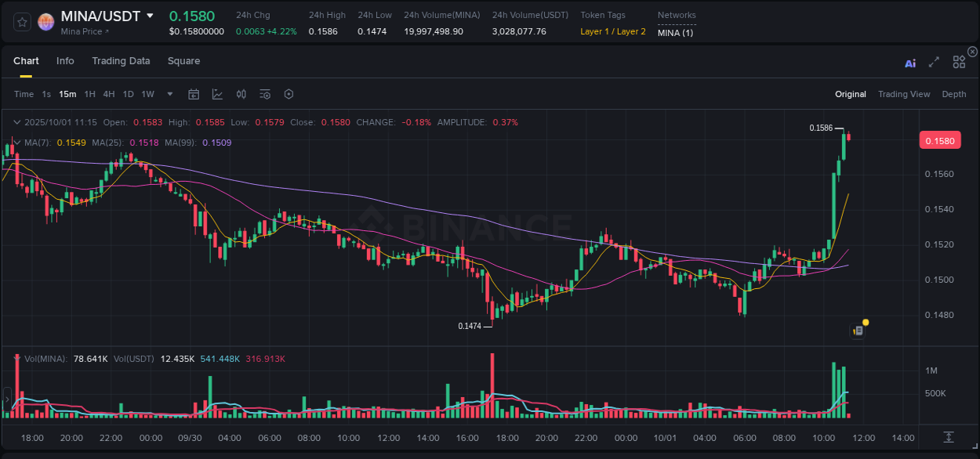The width and height of the screenshot is (980, 459).
Task: Open candlestick display options icon
Action: 241,94
